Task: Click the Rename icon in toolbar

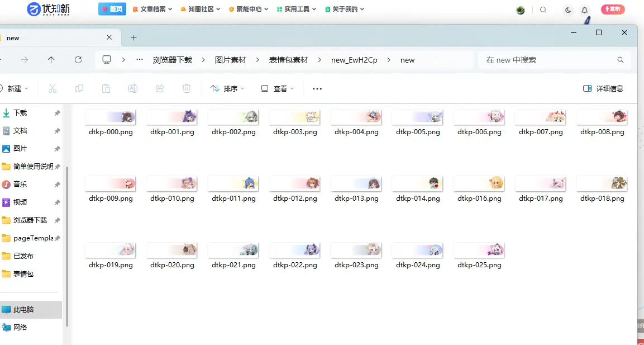Action: (x=133, y=88)
